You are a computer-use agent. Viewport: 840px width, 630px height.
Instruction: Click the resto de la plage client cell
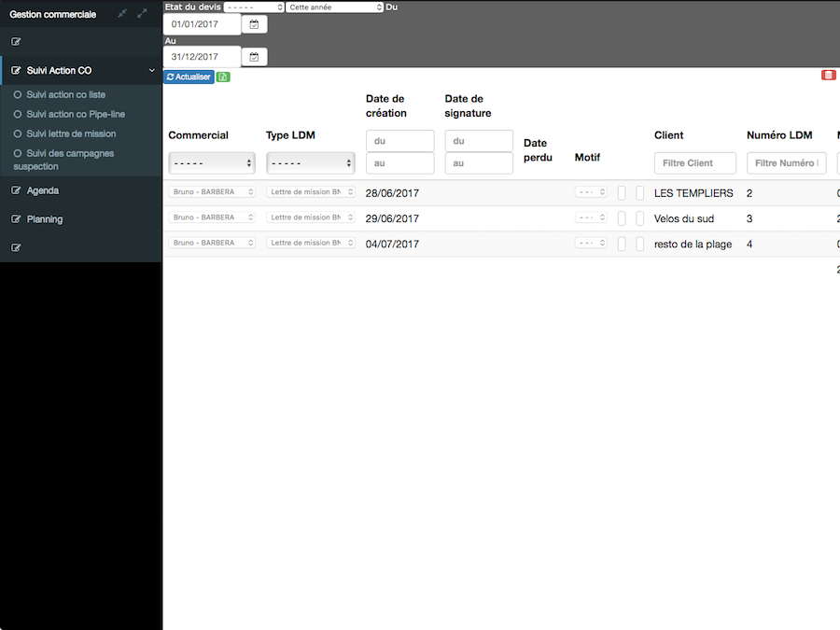click(693, 245)
